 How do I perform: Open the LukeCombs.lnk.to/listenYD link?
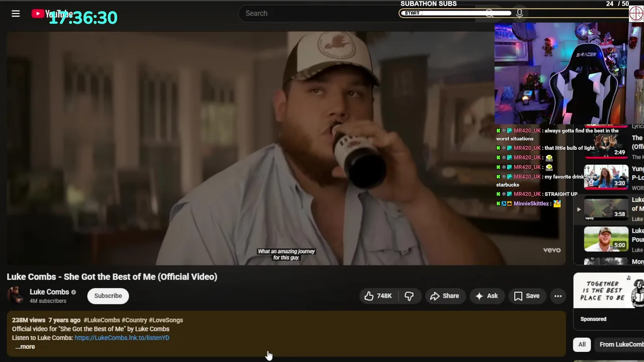click(x=122, y=338)
